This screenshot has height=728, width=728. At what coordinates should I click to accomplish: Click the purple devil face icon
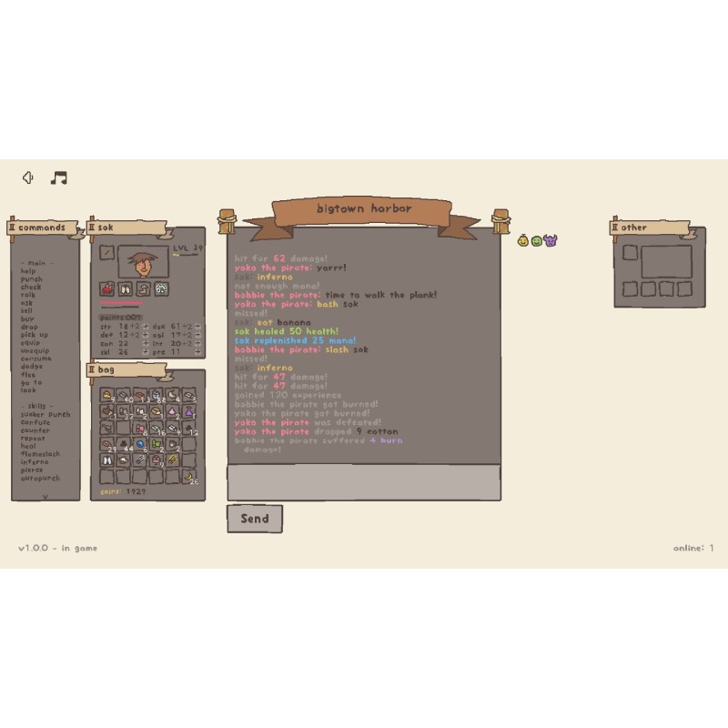551,241
